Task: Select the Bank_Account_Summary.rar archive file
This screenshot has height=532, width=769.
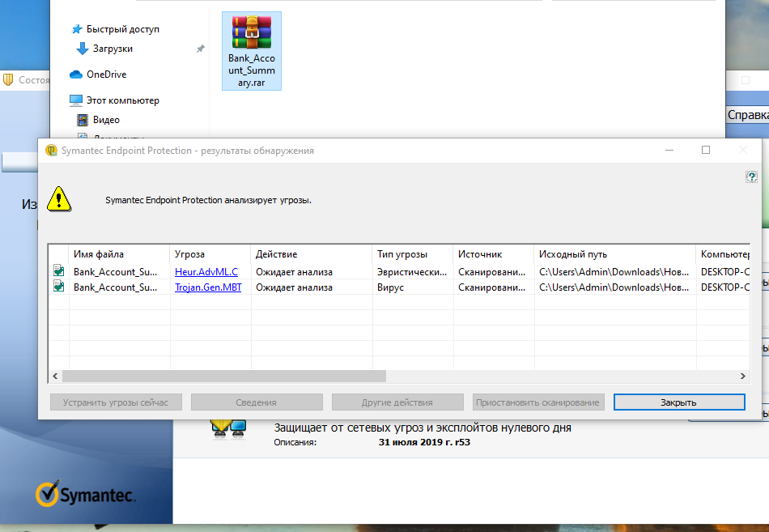Action: (252, 51)
